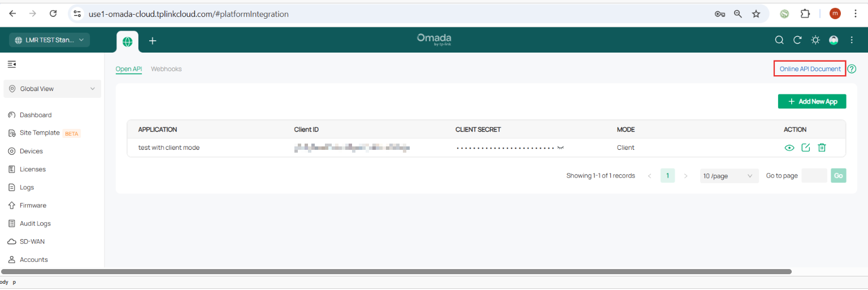The width and height of the screenshot is (868, 290).
Task: Click the Omada refresh icon in header
Action: pyautogui.click(x=797, y=40)
